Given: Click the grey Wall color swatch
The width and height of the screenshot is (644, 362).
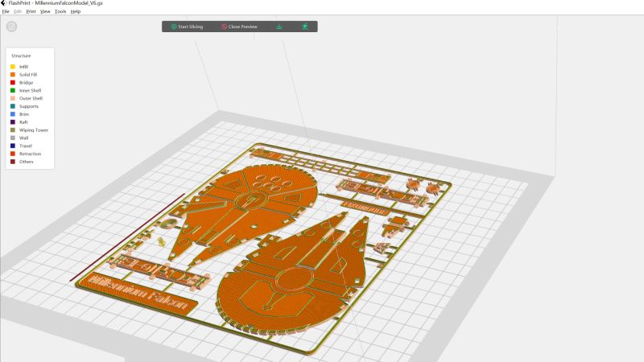Looking at the screenshot, I should 13,138.
